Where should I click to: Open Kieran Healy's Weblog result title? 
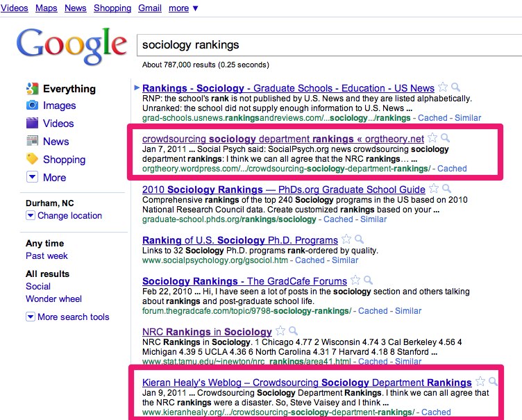point(307,383)
